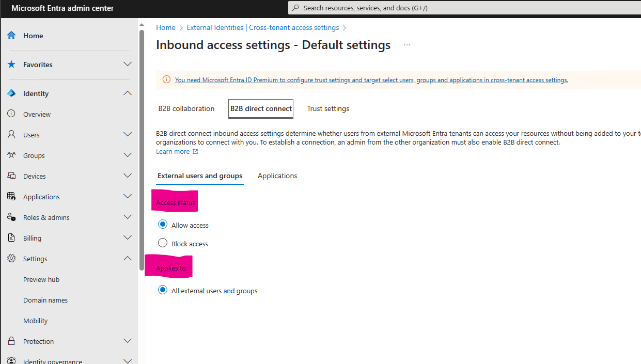Expand the Groups menu chevron

coord(128,155)
